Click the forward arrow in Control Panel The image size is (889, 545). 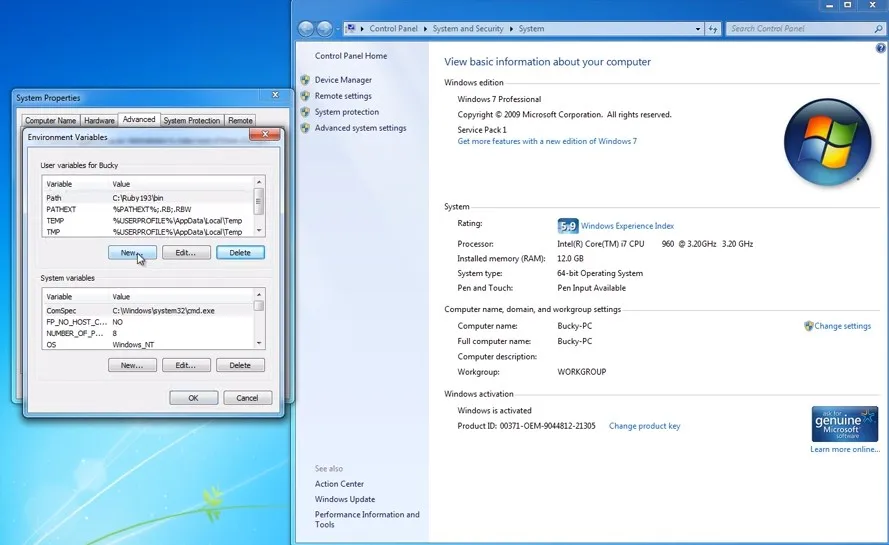click(324, 28)
